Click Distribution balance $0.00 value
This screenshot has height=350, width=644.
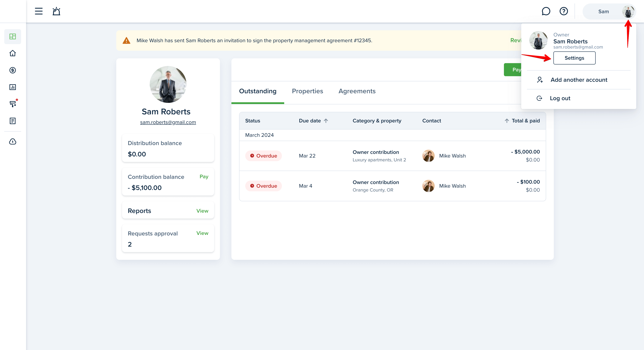[x=137, y=154]
